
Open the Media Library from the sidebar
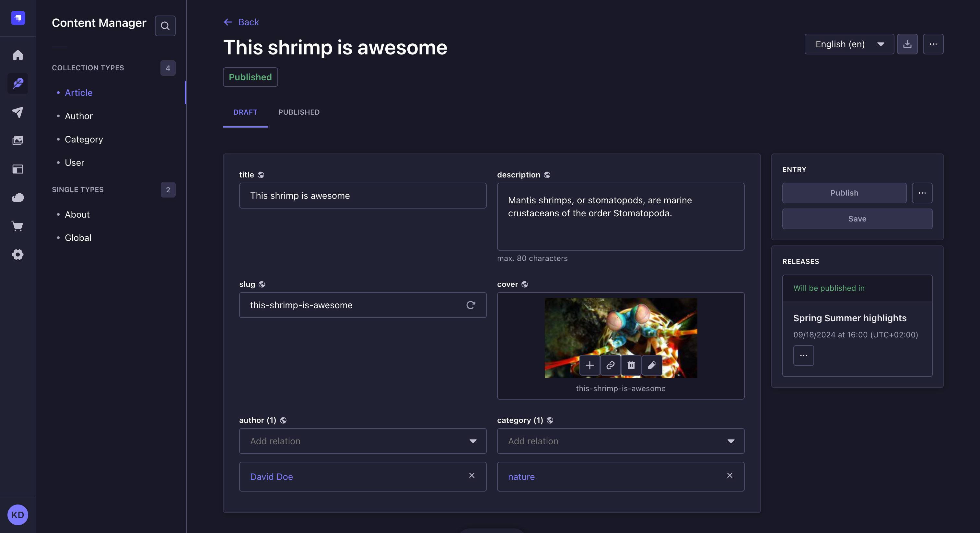pos(17,140)
